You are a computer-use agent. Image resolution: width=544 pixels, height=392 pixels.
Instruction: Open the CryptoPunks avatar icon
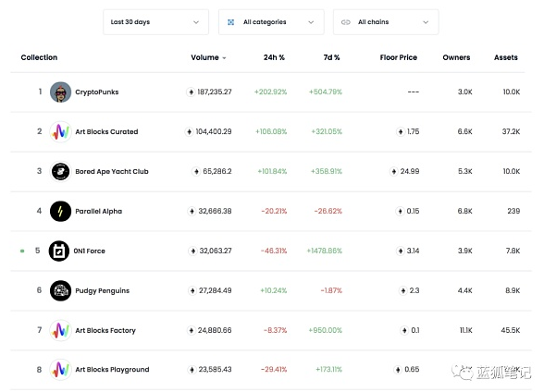[x=60, y=92]
